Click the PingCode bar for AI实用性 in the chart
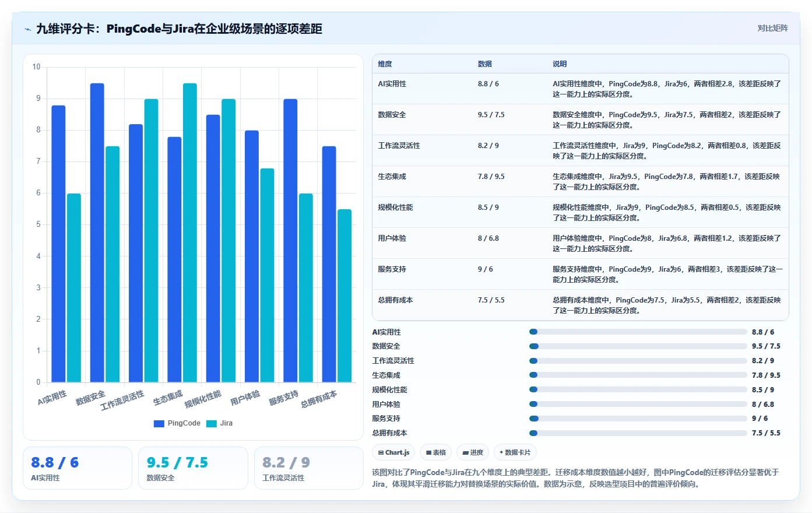This screenshot has height=513, width=812. tap(58, 244)
